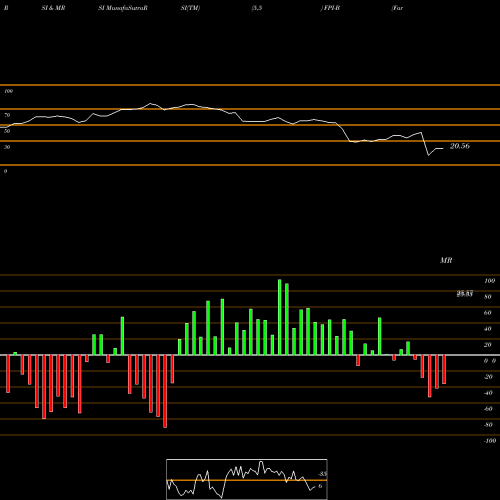This screenshot has height=500, width=500.
Task: Click the MR right axis label -100
Action: pyautogui.click(x=490, y=441)
